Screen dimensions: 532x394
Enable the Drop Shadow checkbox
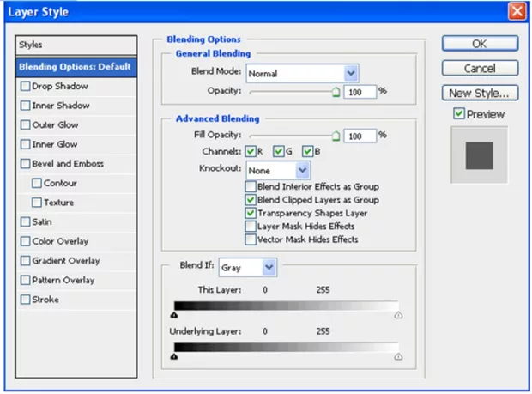25,87
